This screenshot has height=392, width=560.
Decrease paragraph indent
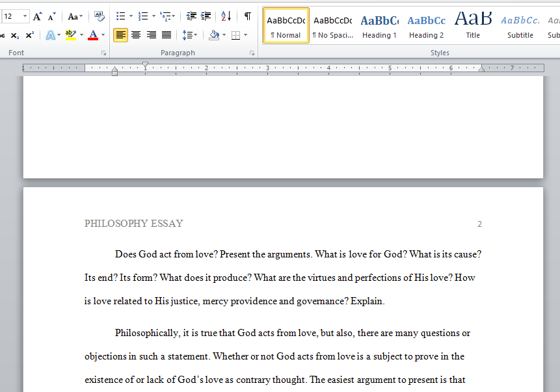191,16
